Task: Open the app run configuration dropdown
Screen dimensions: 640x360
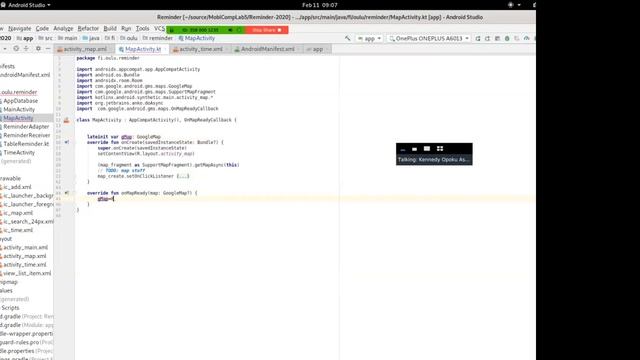Action: (369, 38)
